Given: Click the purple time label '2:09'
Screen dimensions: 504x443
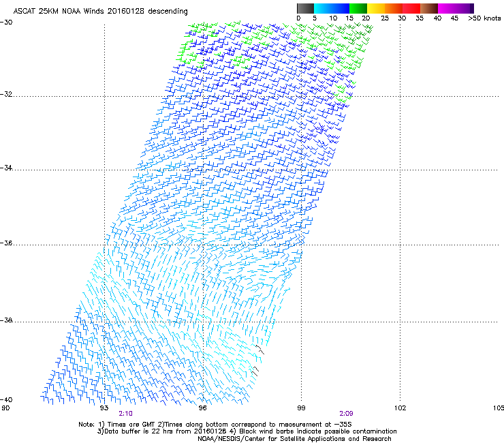Looking at the screenshot, I should pos(346,414).
